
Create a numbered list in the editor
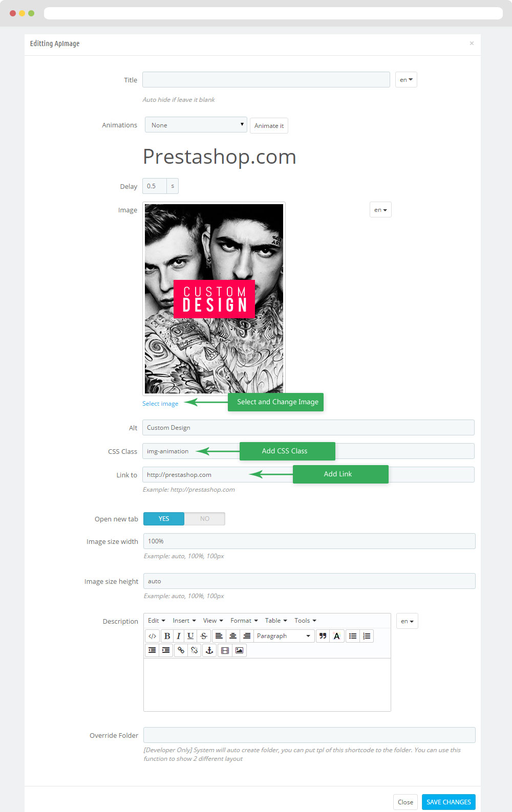(367, 636)
